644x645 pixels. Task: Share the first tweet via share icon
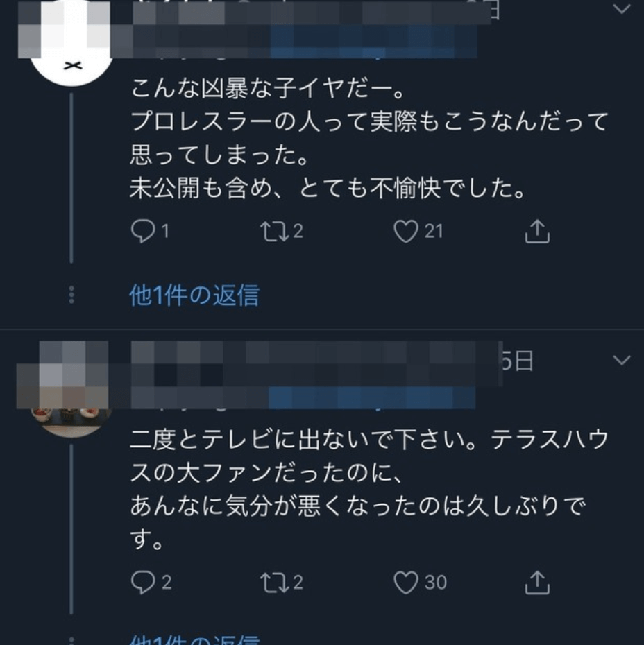coord(537,232)
